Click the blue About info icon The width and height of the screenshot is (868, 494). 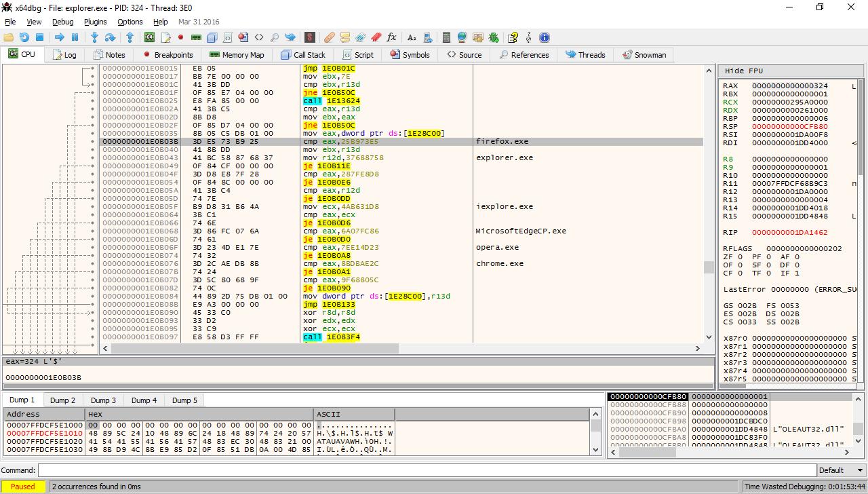point(544,37)
